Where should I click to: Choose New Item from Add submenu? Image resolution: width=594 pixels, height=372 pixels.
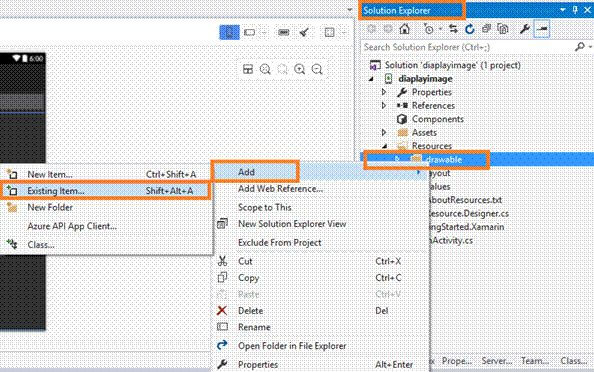point(106,174)
